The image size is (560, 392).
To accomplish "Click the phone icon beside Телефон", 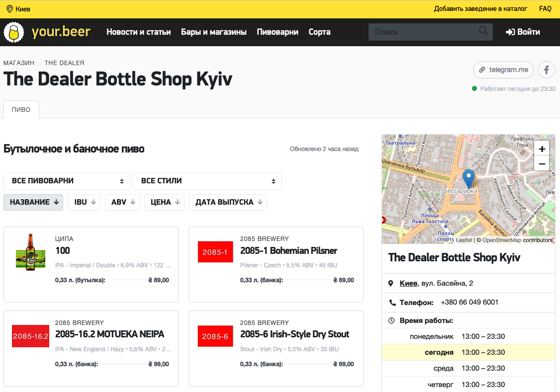I will tap(392, 303).
